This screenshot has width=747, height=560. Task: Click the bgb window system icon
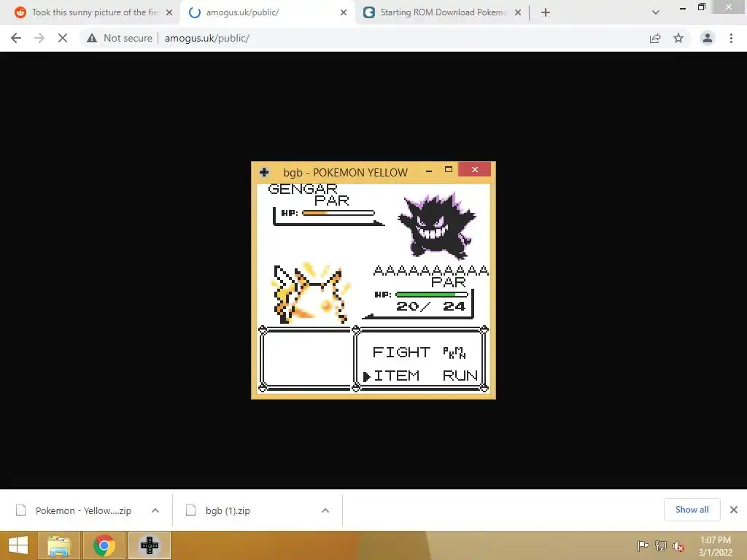[264, 172]
